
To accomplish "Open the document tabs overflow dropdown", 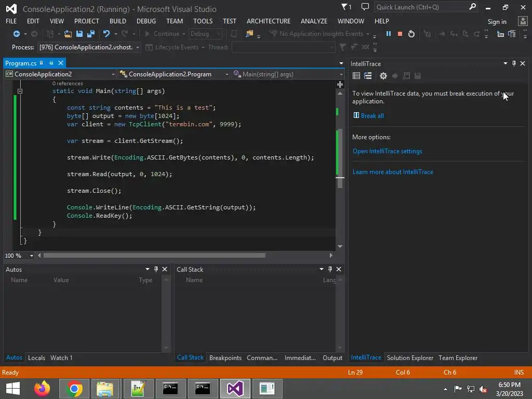I will click(x=341, y=63).
